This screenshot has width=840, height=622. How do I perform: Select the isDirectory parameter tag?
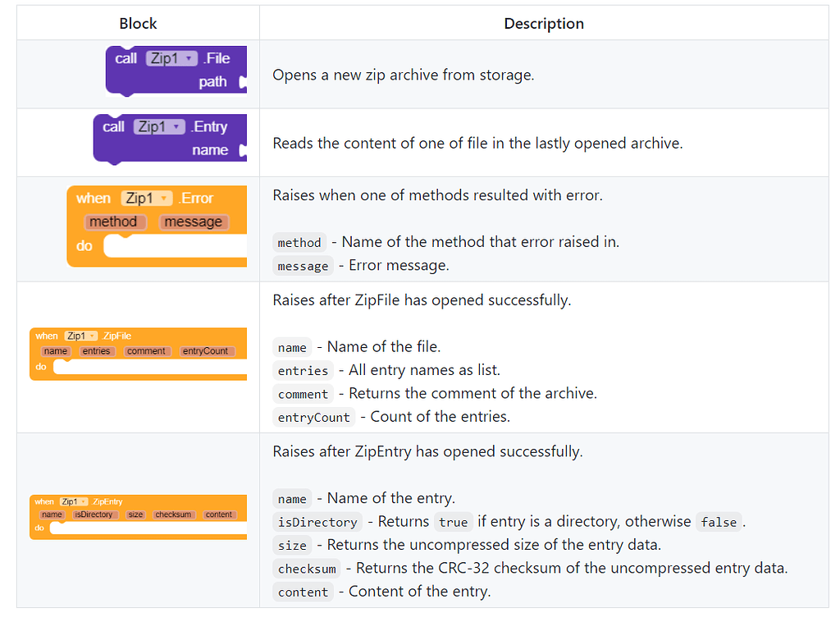pos(97,515)
